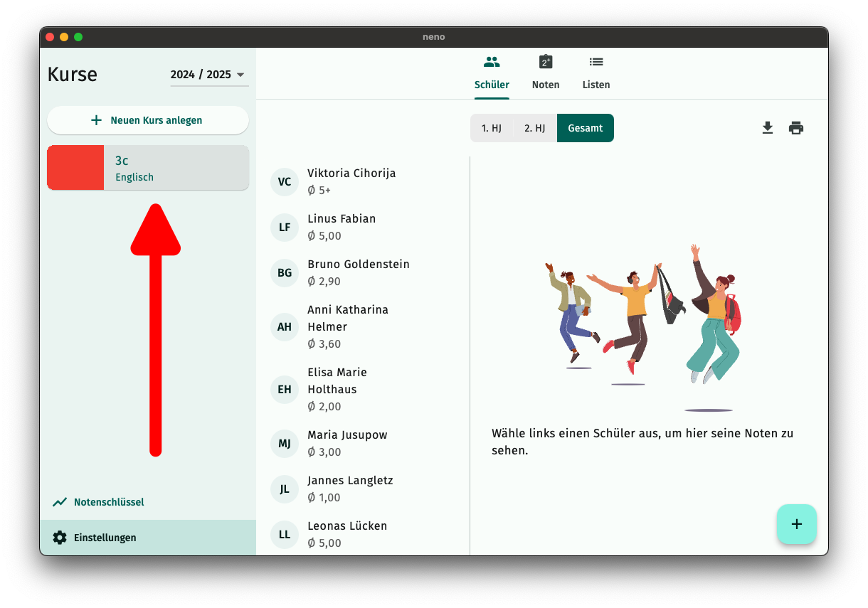Download the student grades export

767,128
